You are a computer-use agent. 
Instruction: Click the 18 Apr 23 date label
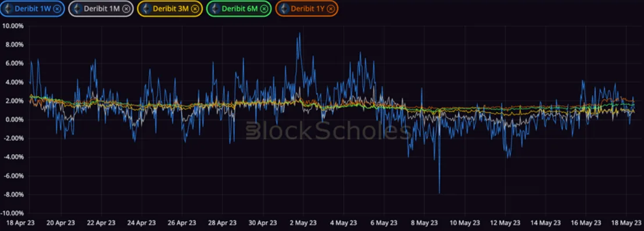pos(21,223)
